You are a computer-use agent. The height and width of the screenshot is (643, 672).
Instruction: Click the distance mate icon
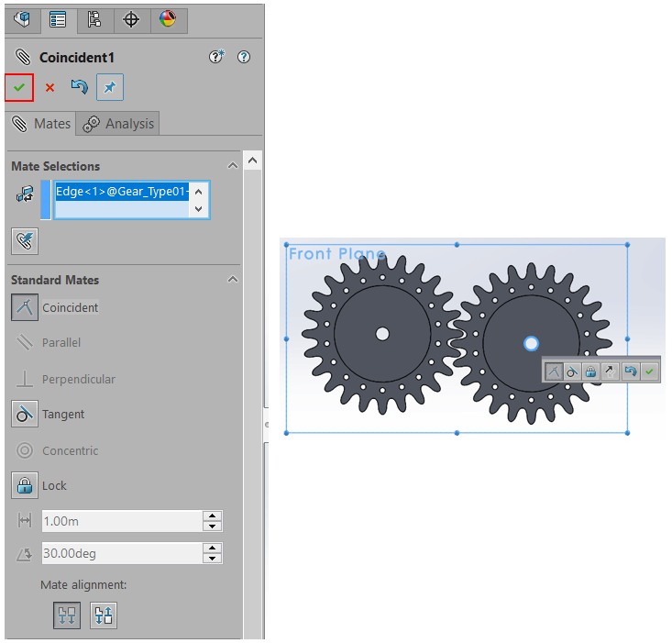[25, 521]
